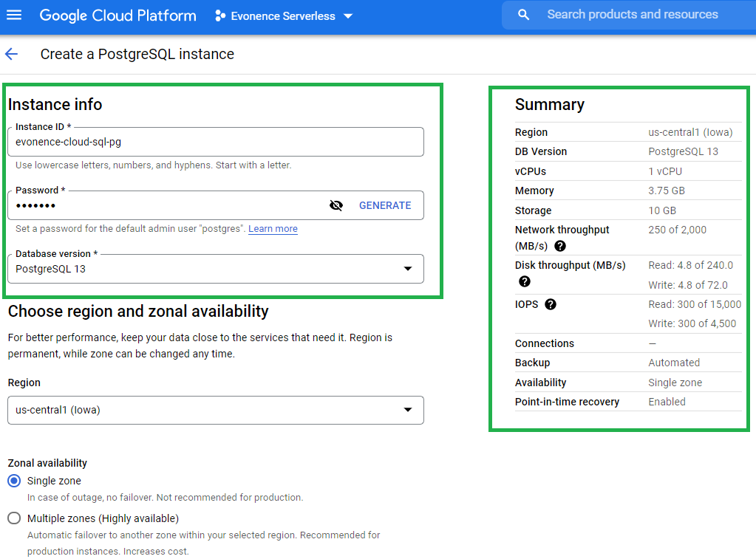This screenshot has height=559, width=756.
Task: Click the GENERATE password button
Action: 385,205
